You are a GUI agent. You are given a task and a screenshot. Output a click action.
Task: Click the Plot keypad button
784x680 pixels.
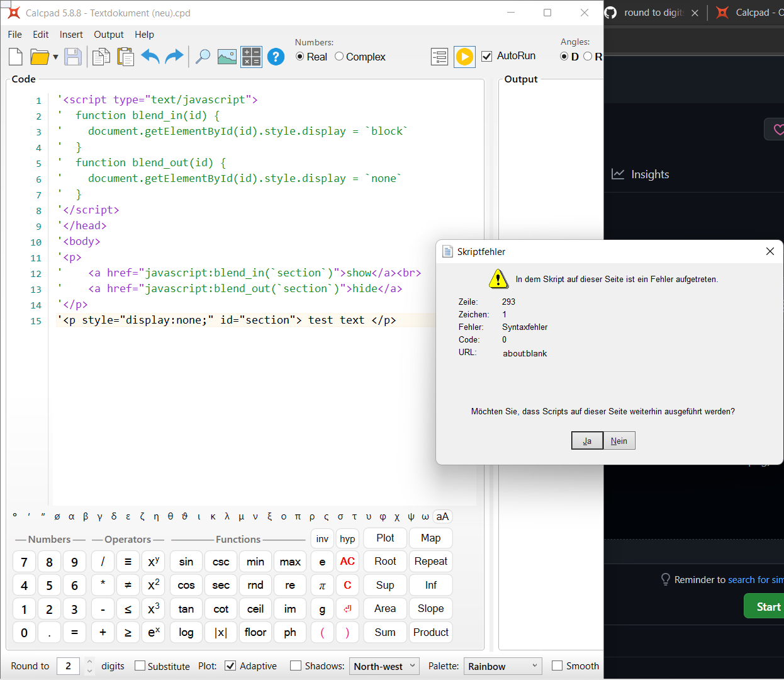point(384,538)
